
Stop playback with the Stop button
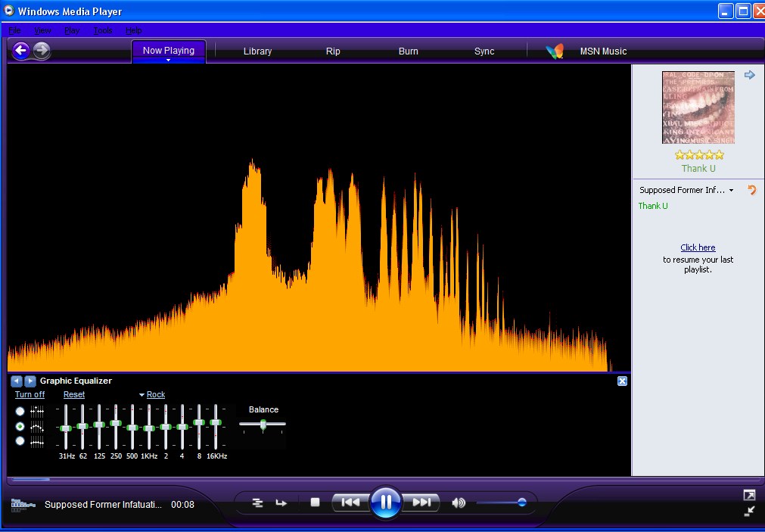(x=316, y=502)
